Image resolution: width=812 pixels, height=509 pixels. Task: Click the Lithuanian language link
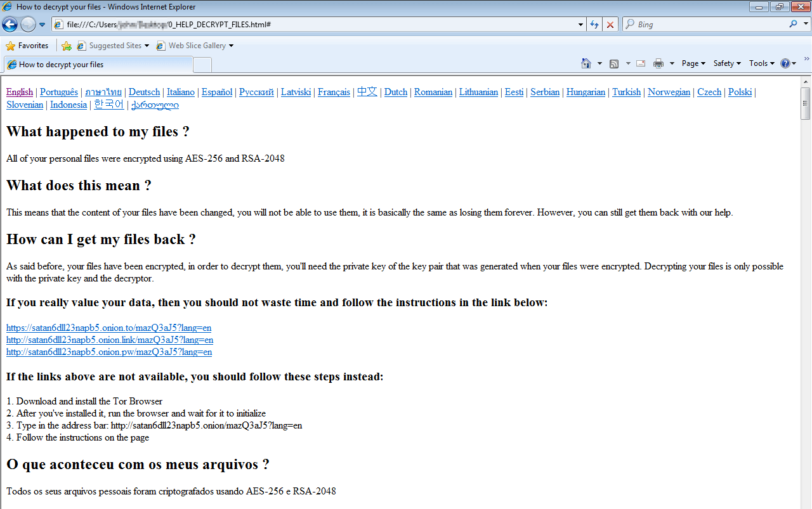[479, 92]
